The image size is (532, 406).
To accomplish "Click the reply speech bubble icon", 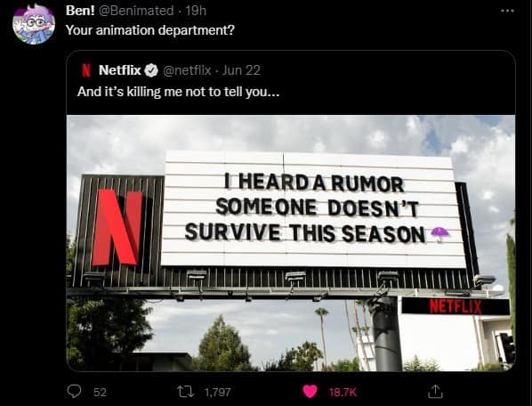I will [x=74, y=392].
